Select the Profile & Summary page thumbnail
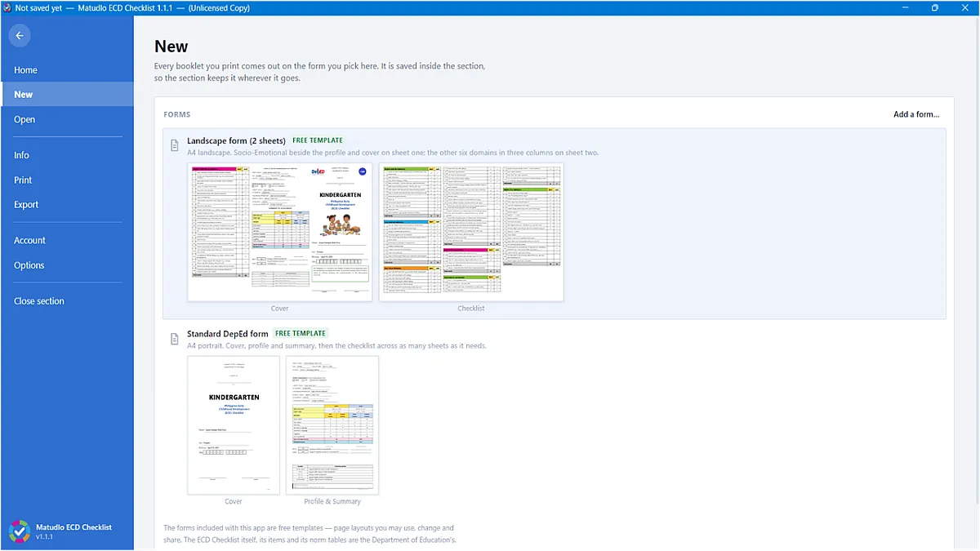The width and height of the screenshot is (980, 551). (x=332, y=425)
